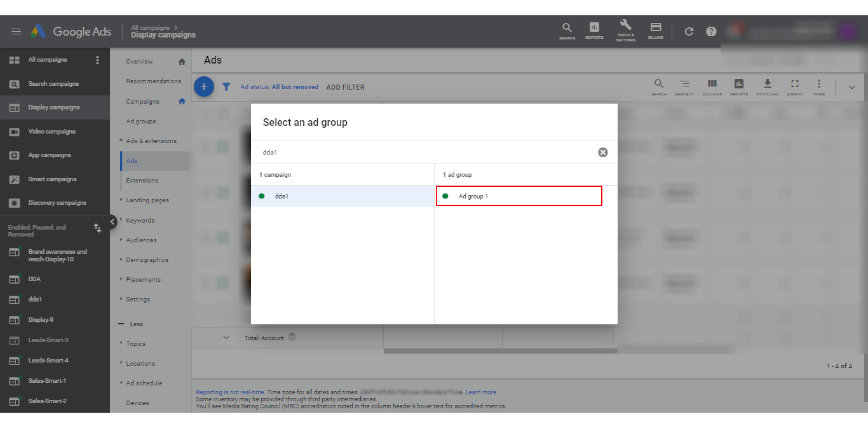The image size is (868, 428).
Task: Click the table toolbar Search icon
Action: coord(659,87)
